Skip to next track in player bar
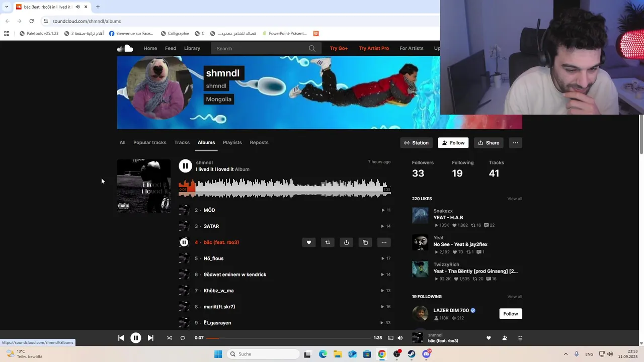Image resolution: width=644 pixels, height=362 pixels. click(150, 338)
